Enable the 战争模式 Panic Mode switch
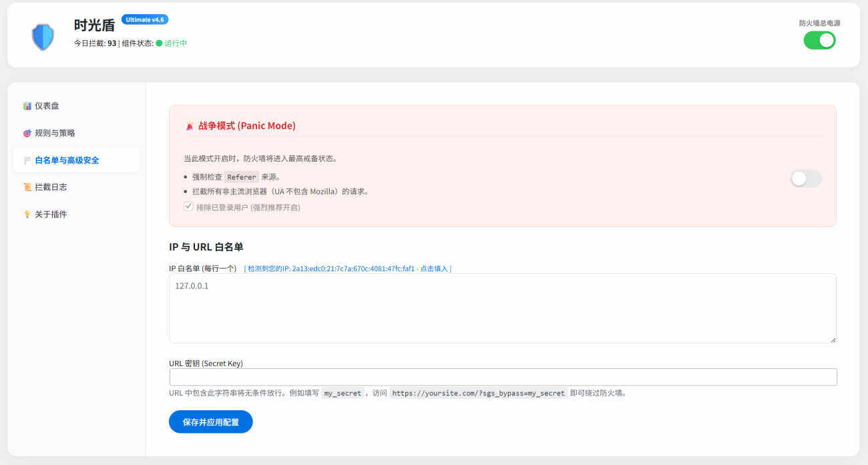The image size is (868, 465). (x=806, y=178)
